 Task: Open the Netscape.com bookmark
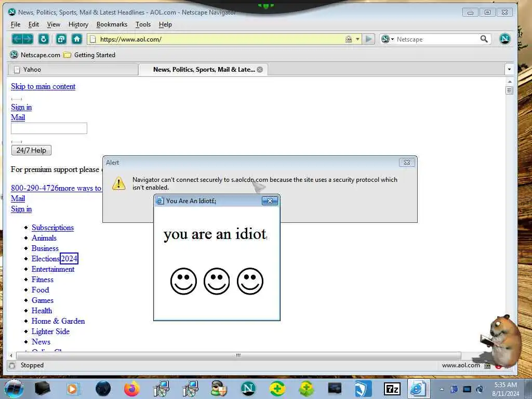click(x=35, y=55)
